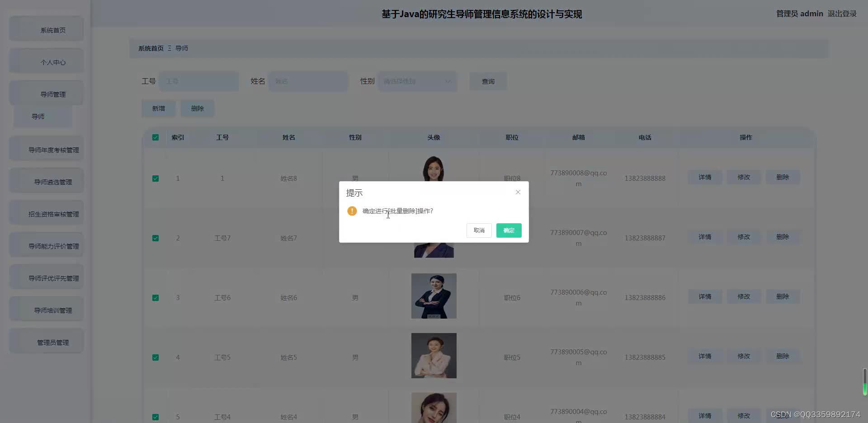The height and width of the screenshot is (423, 868).
Task: Confirm batch delete with 确定 button
Action: click(x=509, y=230)
